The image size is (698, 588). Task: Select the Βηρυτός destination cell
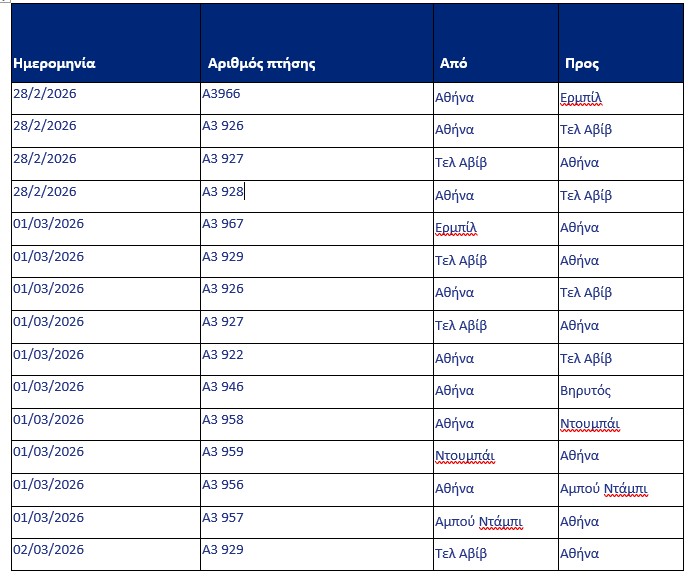tap(621, 392)
